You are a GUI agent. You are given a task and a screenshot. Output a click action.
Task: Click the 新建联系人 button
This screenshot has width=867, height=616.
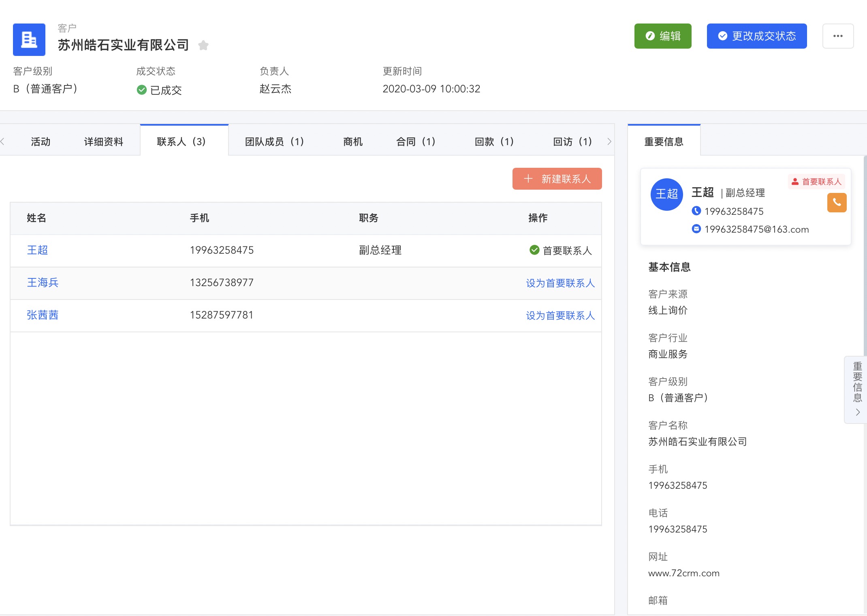(x=557, y=179)
